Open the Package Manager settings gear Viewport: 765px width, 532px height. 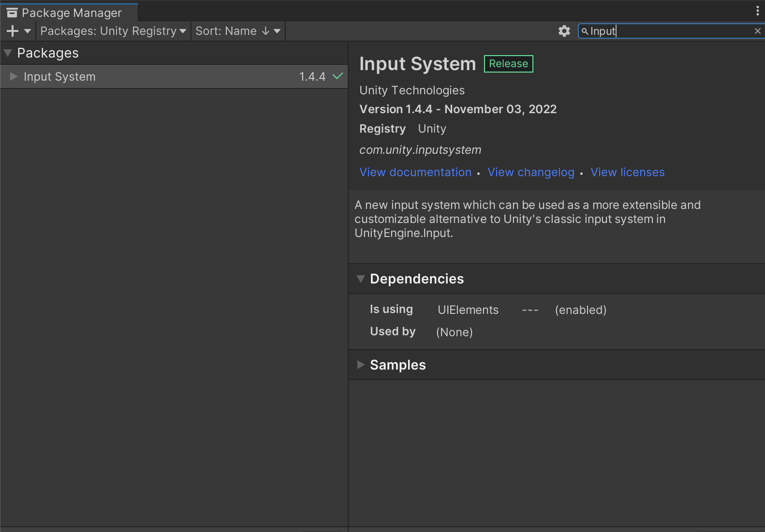(x=564, y=31)
